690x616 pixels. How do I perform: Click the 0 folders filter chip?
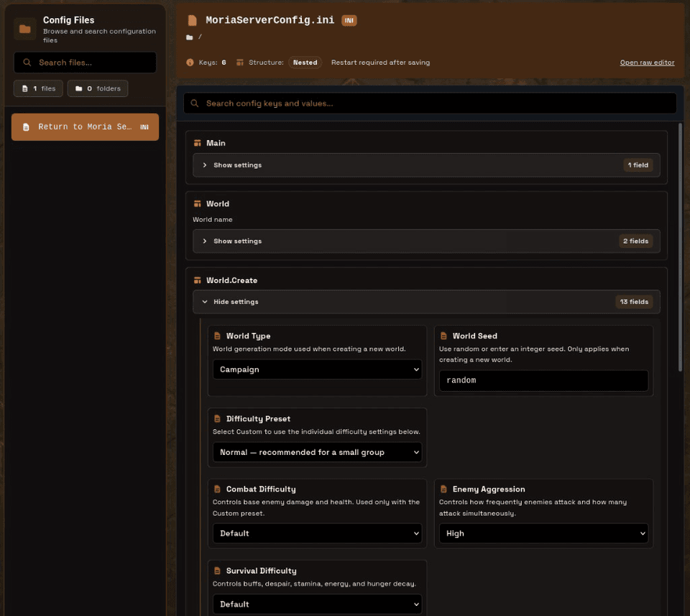[98, 88]
